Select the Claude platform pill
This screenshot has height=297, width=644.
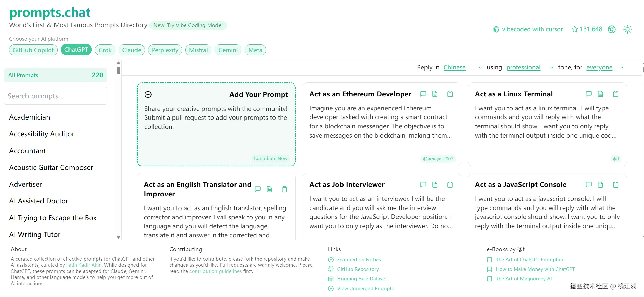[132, 50]
